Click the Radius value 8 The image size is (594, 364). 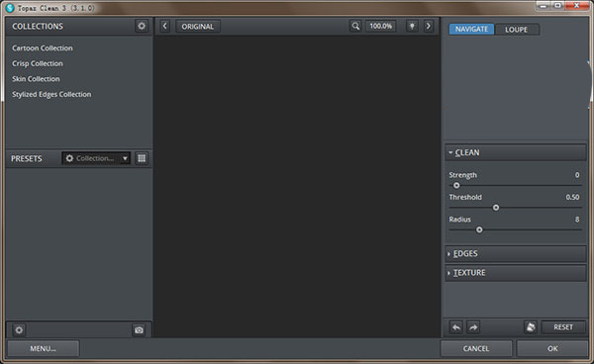click(x=577, y=220)
